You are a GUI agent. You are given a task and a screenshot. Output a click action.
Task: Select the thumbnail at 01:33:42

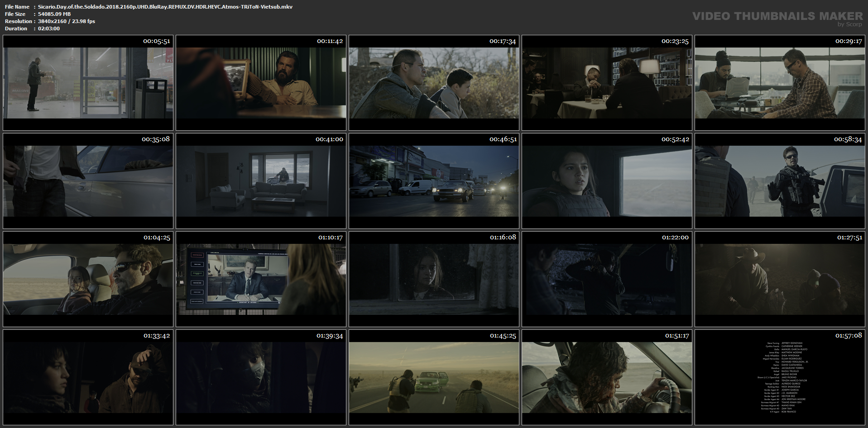88,377
